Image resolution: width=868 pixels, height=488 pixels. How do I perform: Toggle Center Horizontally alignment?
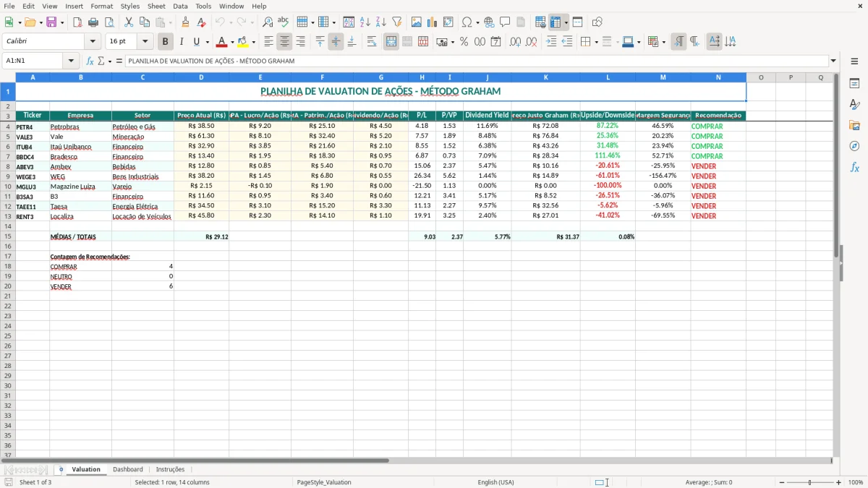pyautogui.click(x=284, y=42)
